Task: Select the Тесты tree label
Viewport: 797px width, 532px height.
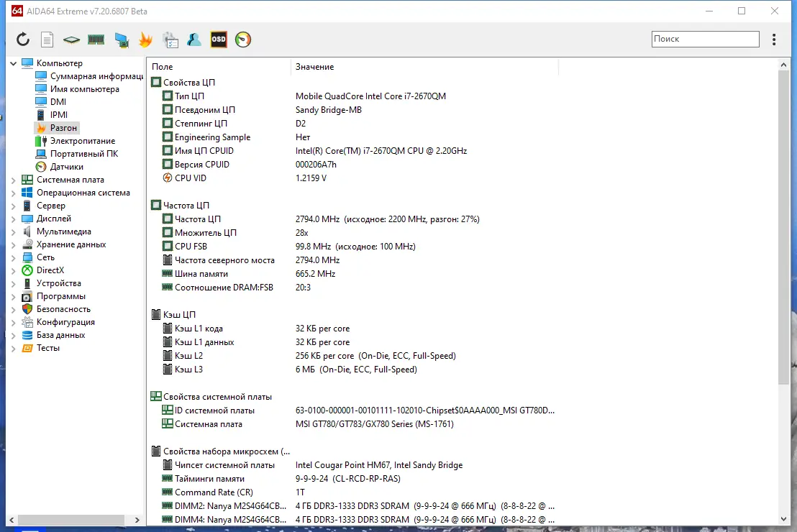Action: [x=47, y=348]
